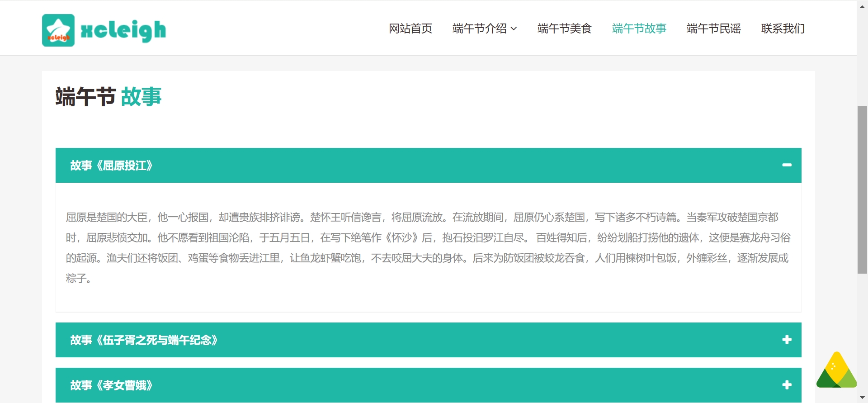
Task: Click the xcleigh logo icon
Action: click(x=58, y=30)
